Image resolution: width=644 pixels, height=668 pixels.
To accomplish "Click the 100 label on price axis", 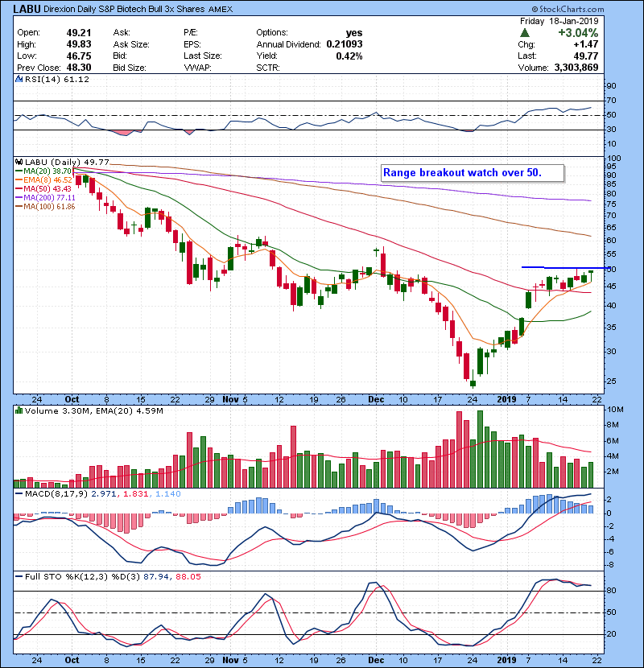I will pos(614,158).
